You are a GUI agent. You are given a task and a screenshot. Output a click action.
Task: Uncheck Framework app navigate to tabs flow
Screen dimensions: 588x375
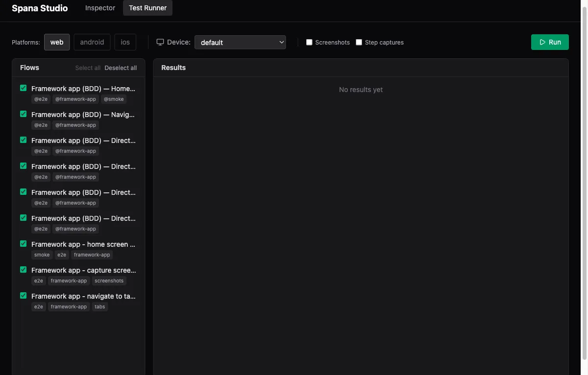[23, 296]
